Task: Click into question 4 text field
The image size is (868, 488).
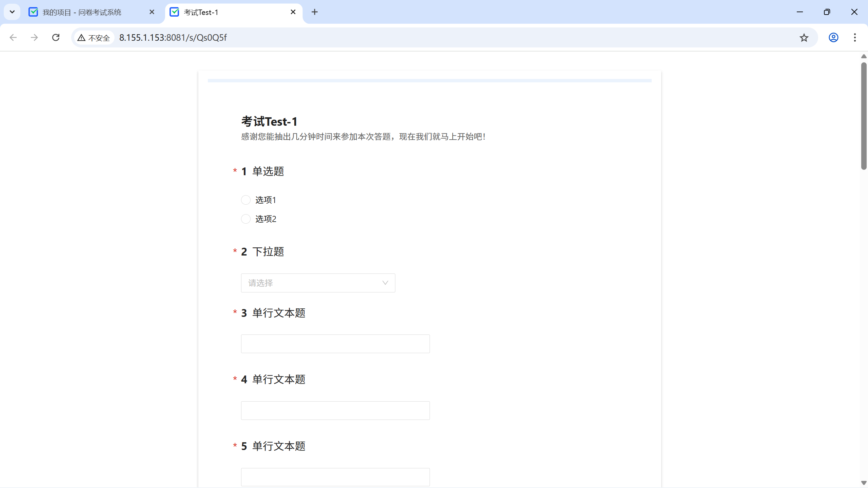Action: coord(335,411)
